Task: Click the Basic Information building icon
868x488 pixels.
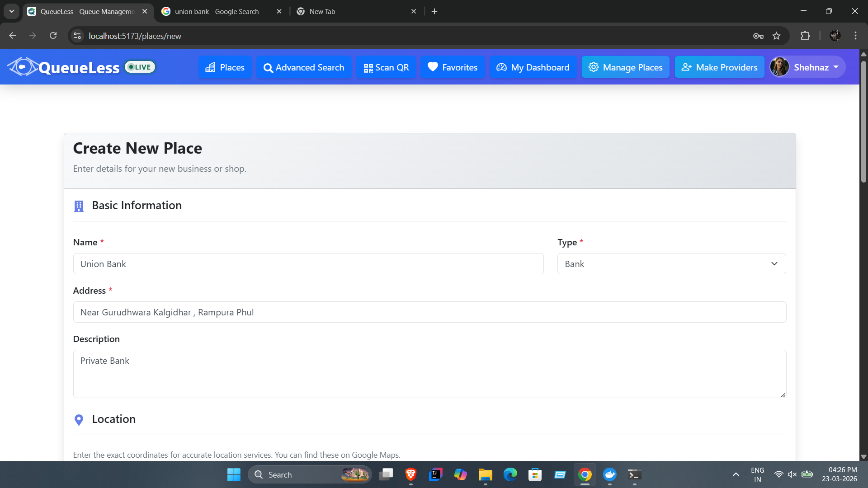Action: (79, 206)
